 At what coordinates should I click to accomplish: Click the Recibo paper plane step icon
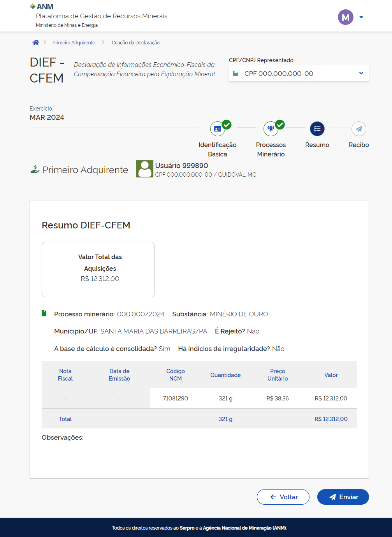pos(359,129)
